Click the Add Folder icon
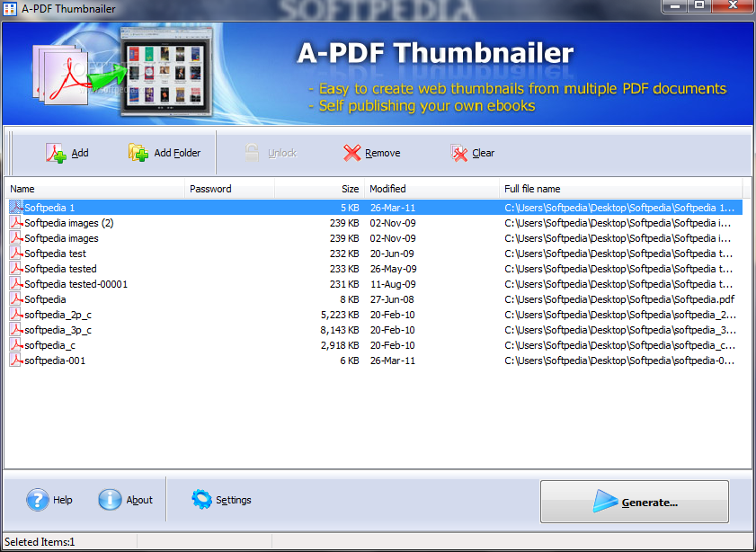The image size is (756, 552). point(138,153)
